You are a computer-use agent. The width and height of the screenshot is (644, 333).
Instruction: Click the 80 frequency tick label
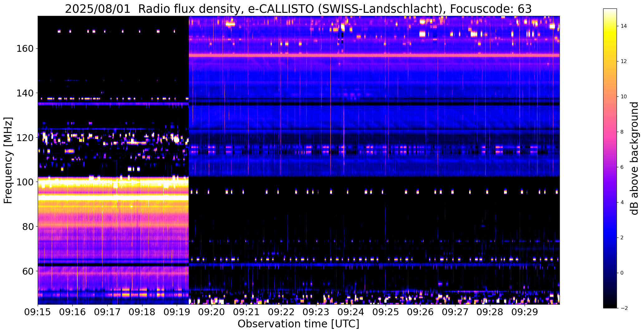[x=28, y=226]
